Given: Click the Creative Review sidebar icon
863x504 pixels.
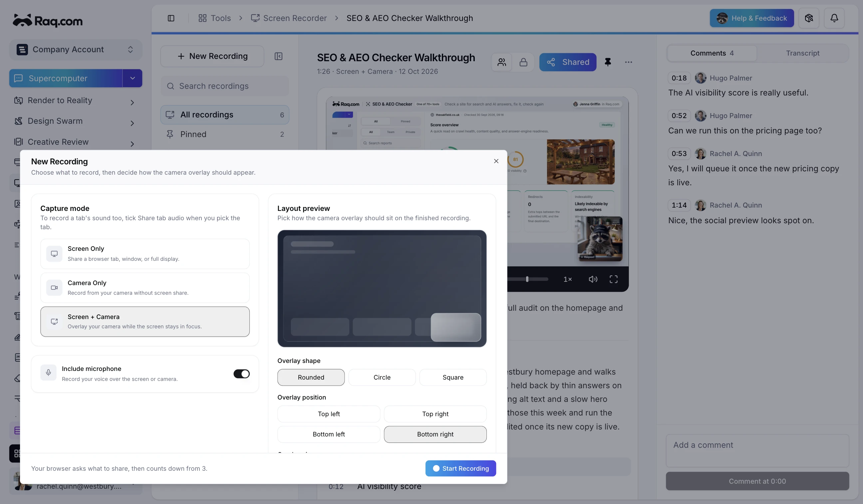Looking at the screenshot, I should click(19, 142).
